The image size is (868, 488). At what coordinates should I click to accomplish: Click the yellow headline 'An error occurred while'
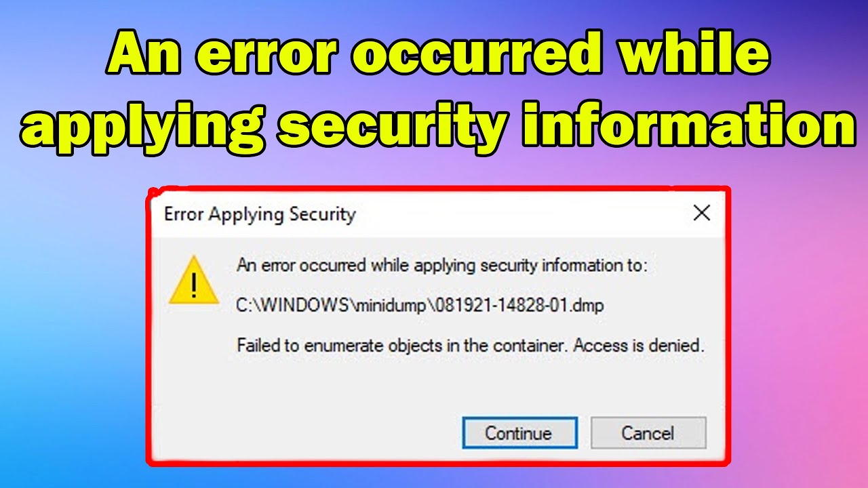click(x=438, y=56)
